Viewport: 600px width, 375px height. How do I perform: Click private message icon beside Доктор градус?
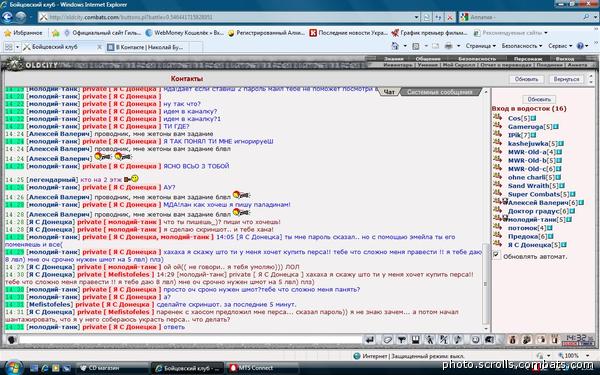point(497,210)
